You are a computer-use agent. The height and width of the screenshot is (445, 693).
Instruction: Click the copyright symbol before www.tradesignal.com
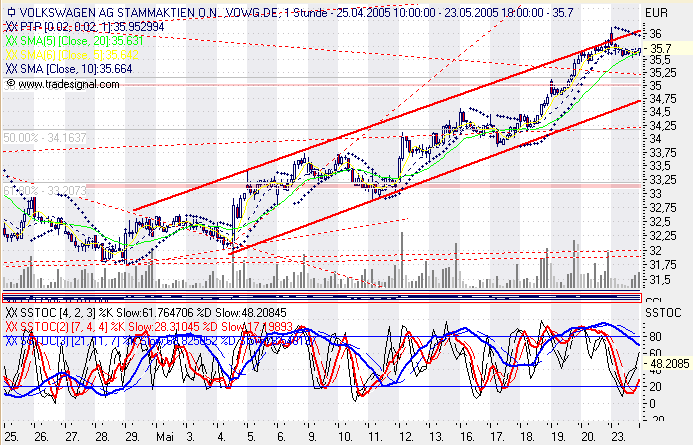click(11, 84)
